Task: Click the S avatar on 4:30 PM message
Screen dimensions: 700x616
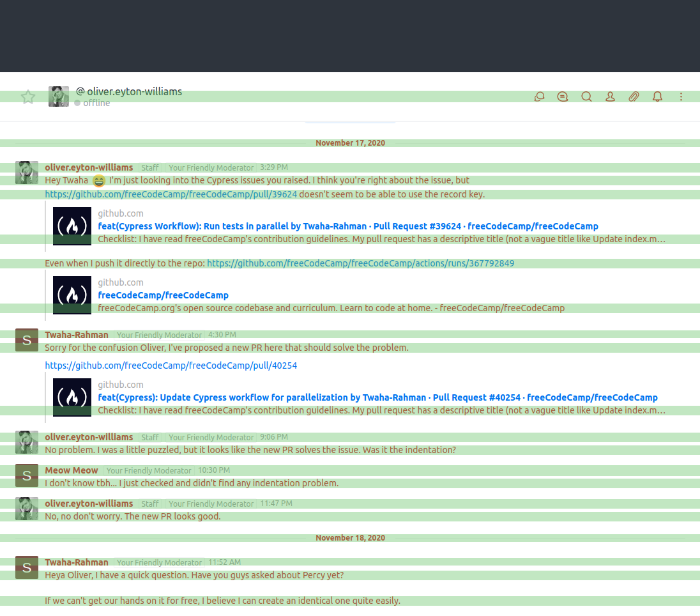Action: point(27,340)
